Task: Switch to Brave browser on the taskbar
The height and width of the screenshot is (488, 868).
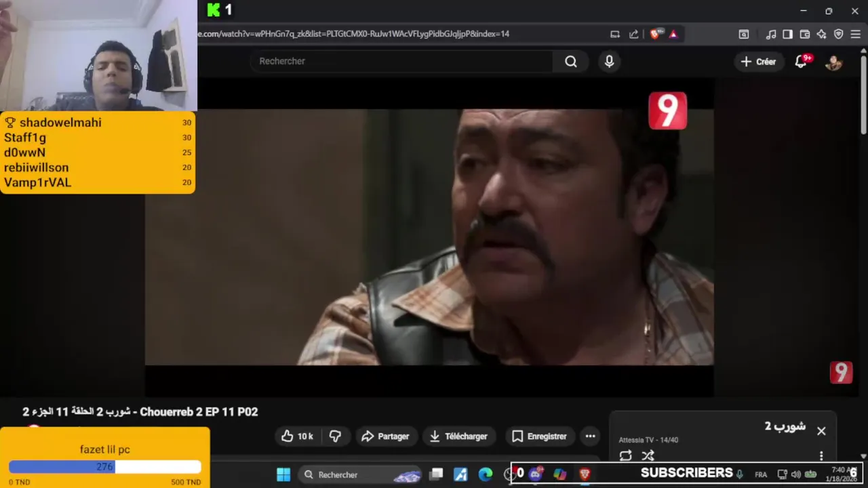Action: [584, 474]
